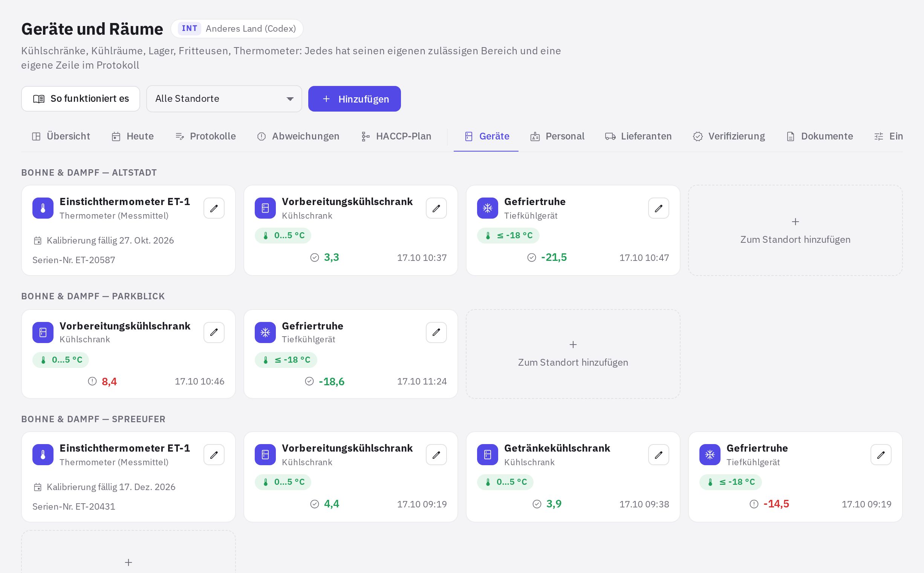Screen dimensions: 924x573
Task: Click Kalibrierung fällig 17. Dez. 2026 text
Action: (111, 487)
